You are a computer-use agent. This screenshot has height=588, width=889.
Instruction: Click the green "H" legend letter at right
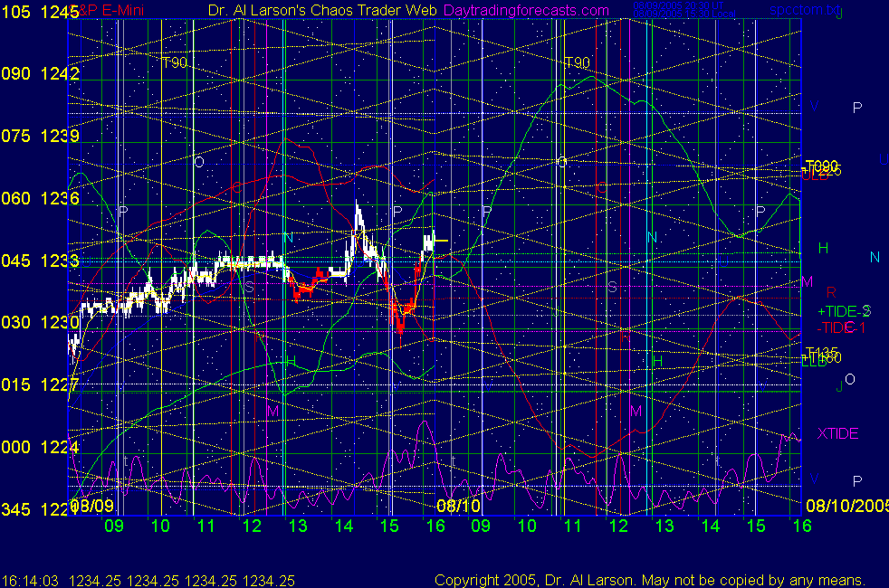coord(823,248)
